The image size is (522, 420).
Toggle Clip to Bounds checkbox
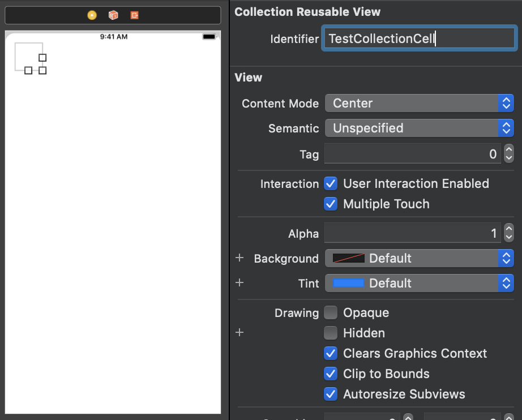point(331,374)
